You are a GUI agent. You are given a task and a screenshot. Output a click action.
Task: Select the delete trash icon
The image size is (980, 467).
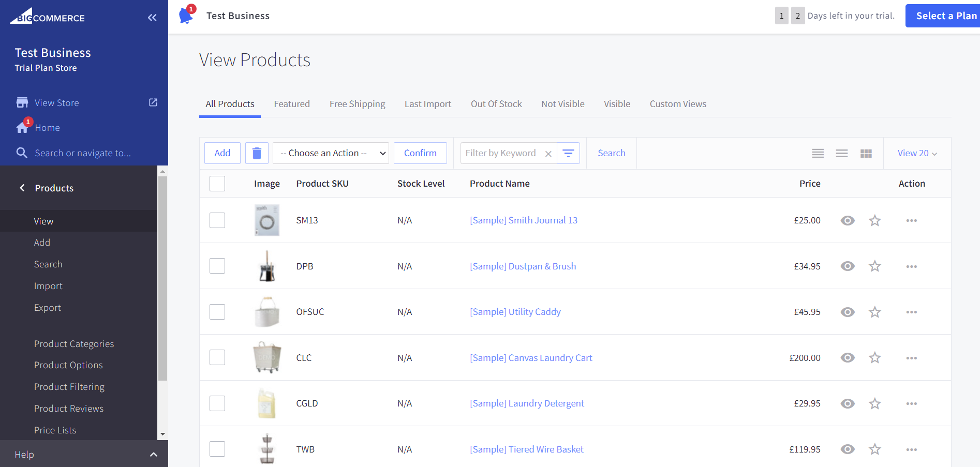tap(257, 153)
